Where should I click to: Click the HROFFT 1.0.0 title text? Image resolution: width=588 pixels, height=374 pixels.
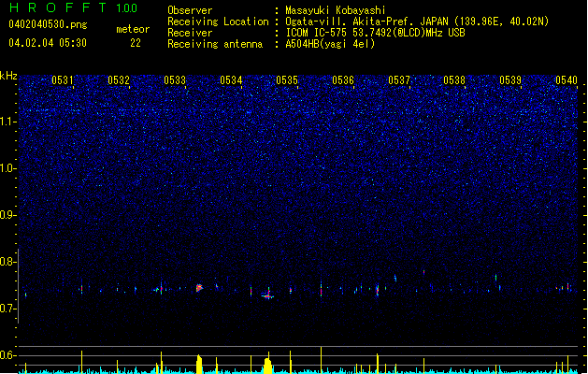pyautogui.click(x=73, y=7)
